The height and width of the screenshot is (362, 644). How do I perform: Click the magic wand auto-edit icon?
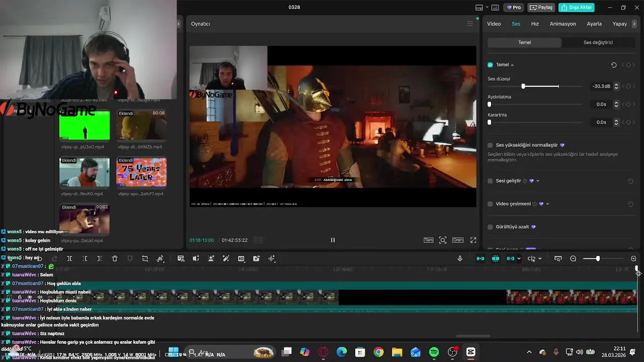point(226,258)
